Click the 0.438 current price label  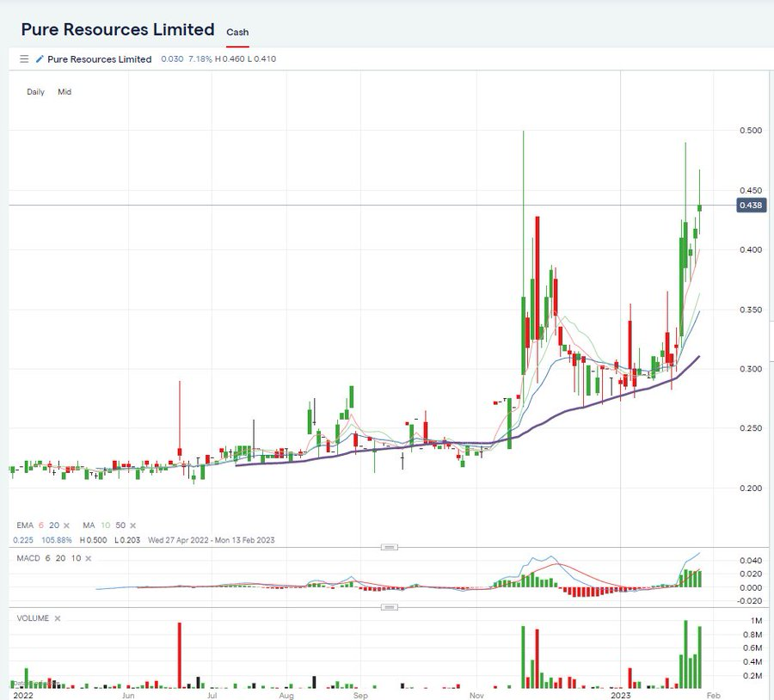(x=751, y=206)
